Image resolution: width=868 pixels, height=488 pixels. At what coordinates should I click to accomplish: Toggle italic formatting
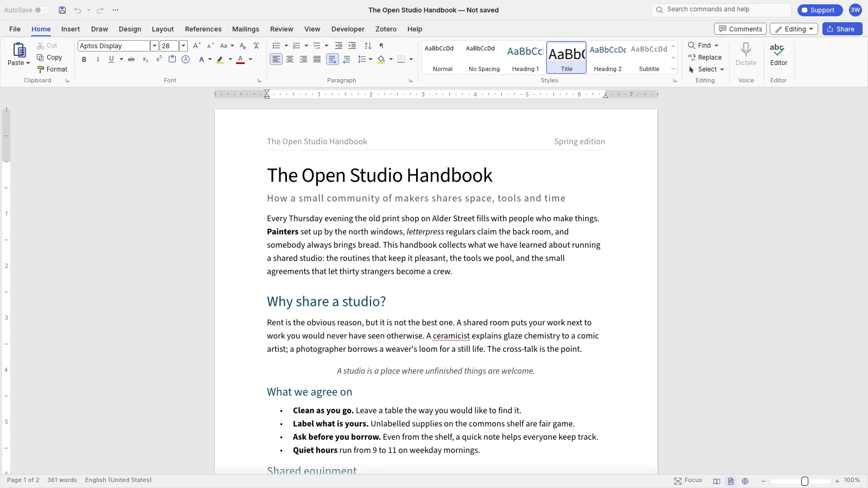(98, 60)
